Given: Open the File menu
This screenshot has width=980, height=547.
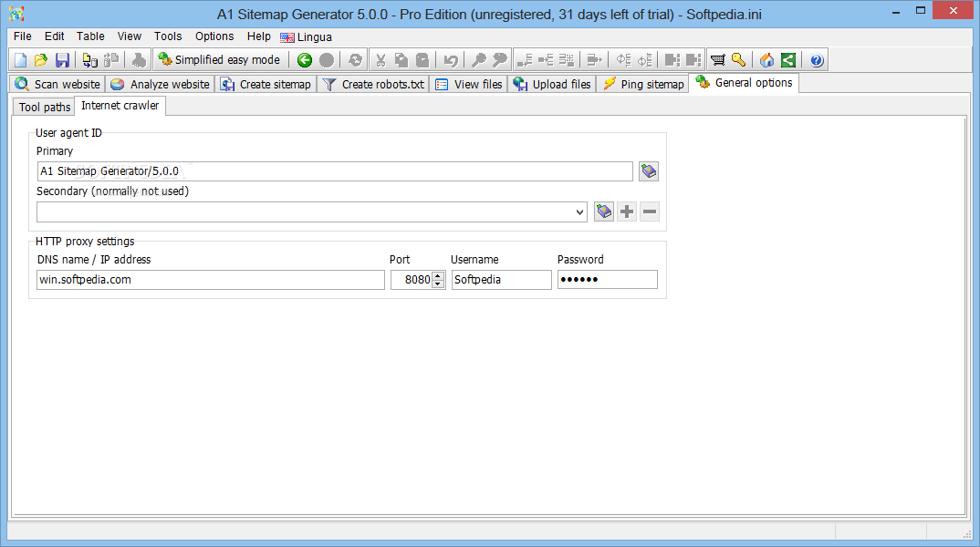Looking at the screenshot, I should [23, 36].
